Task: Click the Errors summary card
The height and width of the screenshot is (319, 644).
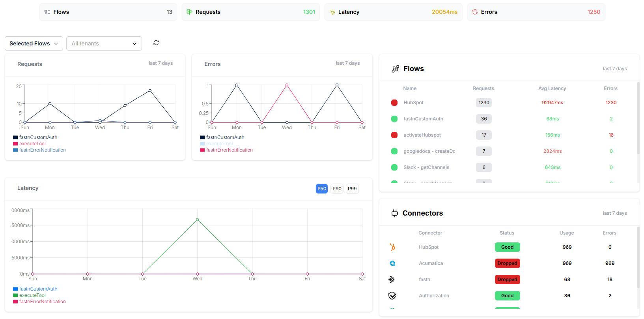Action: tap(536, 12)
